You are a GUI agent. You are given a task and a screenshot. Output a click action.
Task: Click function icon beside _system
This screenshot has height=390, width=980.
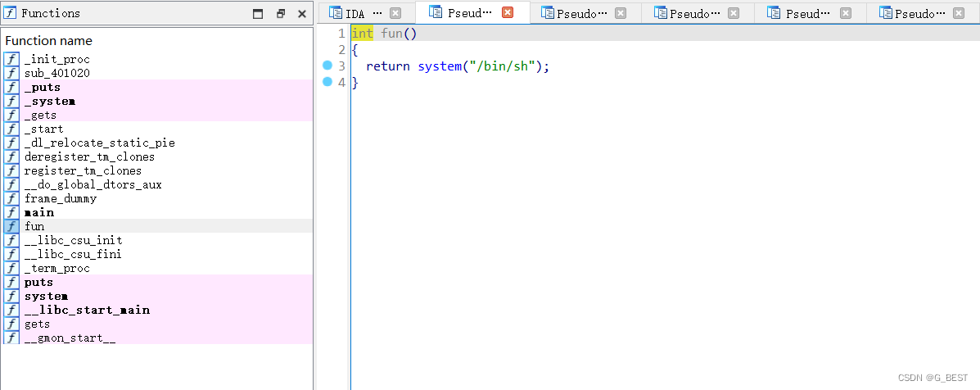pyautogui.click(x=11, y=102)
